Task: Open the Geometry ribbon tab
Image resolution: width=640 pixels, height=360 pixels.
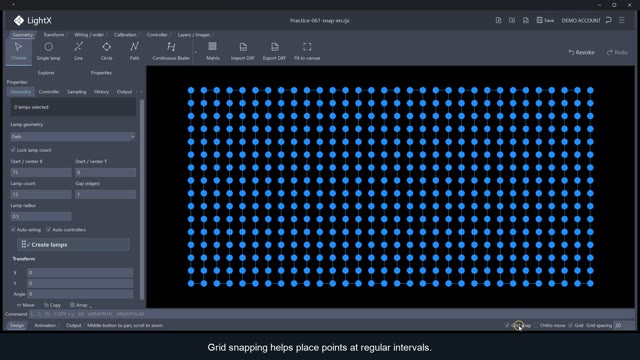Action: tap(22, 35)
